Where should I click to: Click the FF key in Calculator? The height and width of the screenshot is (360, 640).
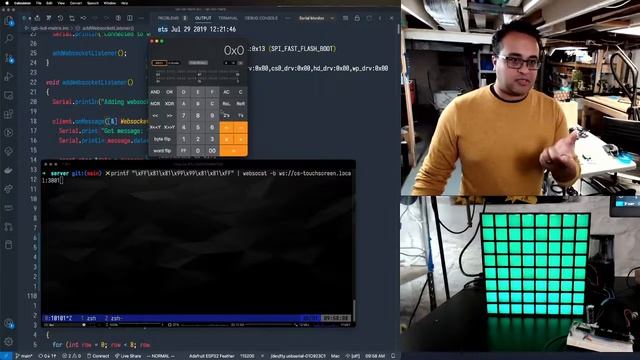pyautogui.click(x=184, y=151)
